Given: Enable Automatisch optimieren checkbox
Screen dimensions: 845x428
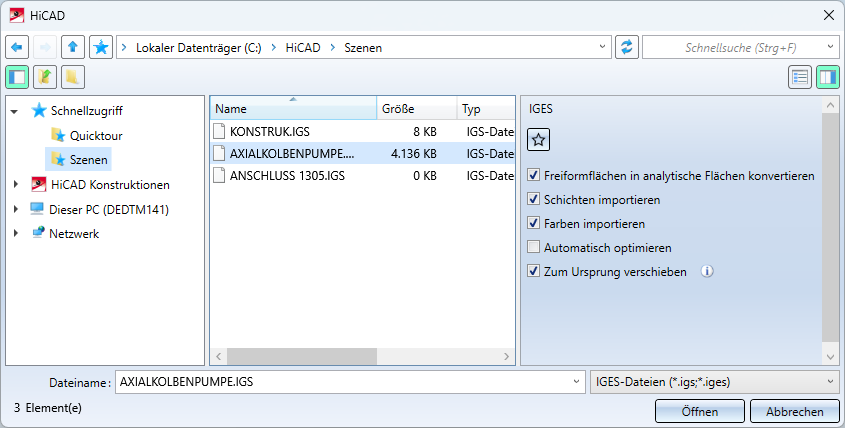Looking at the screenshot, I should (x=534, y=247).
